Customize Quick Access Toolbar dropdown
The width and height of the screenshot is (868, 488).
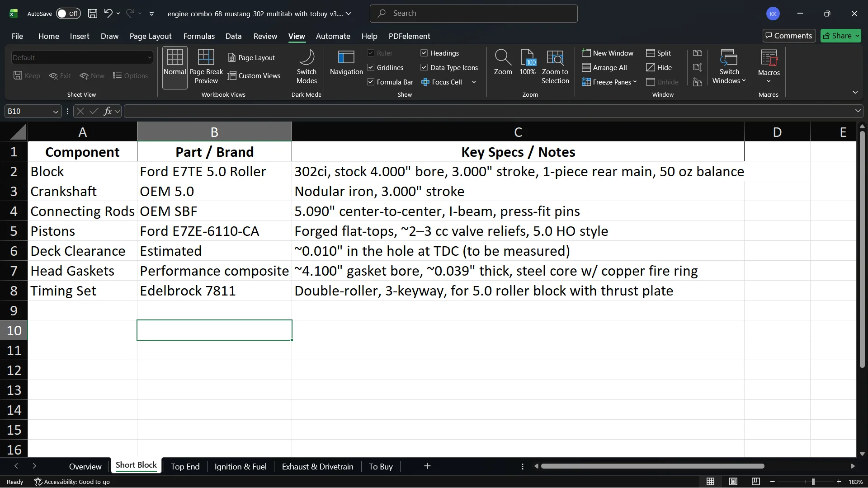point(151,14)
